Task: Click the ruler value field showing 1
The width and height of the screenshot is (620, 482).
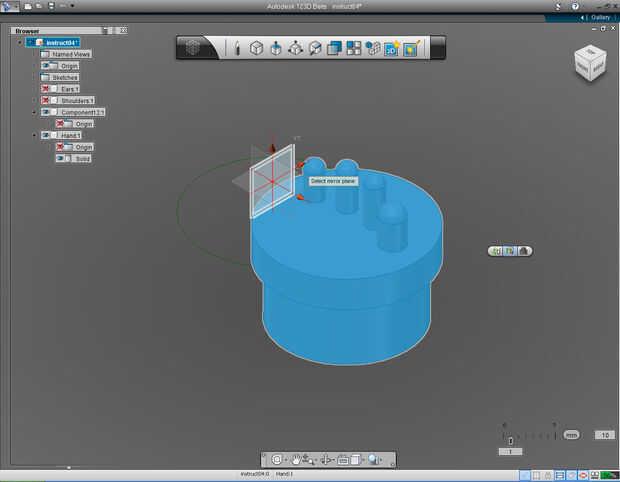Action: [x=510, y=452]
